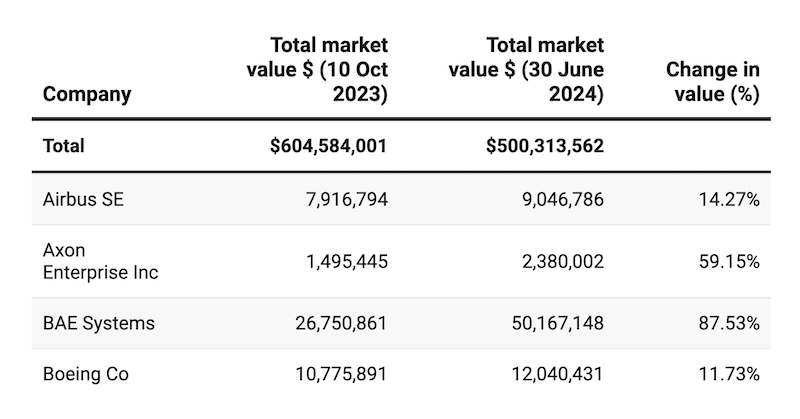Select the Boeing Co company cell

[x=86, y=375]
